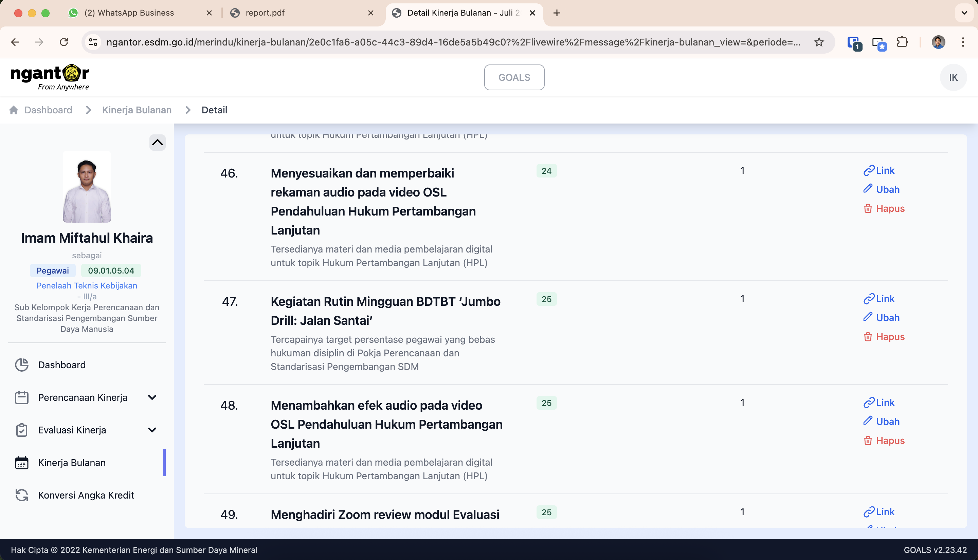Image resolution: width=978 pixels, height=560 pixels.
Task: Switch to the report.pdf tab
Action: point(265,13)
